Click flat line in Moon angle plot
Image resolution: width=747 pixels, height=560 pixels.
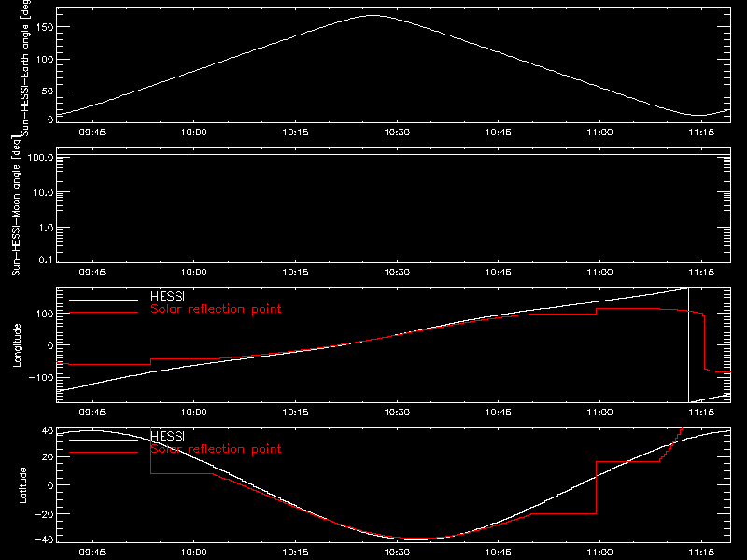coord(393,155)
